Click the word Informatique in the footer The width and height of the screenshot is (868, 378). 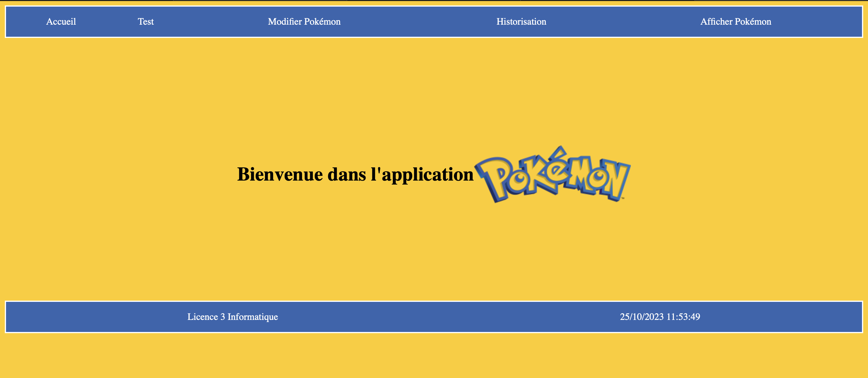point(253,317)
